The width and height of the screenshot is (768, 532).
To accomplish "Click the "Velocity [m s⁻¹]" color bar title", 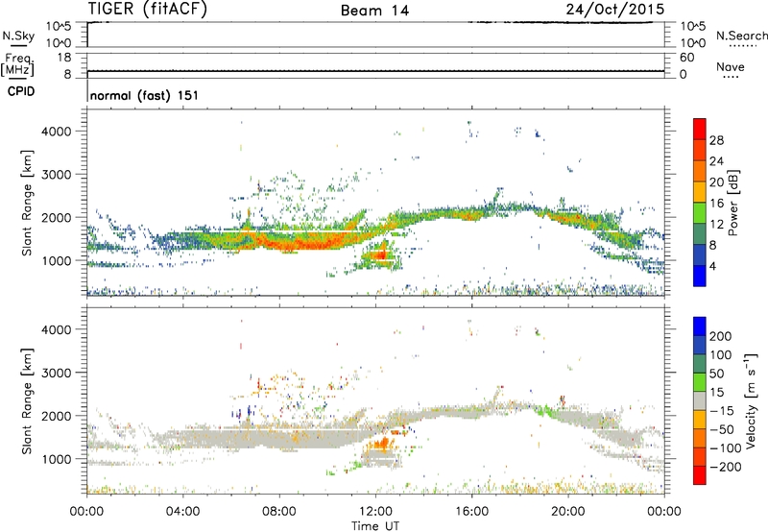I will [x=751, y=400].
